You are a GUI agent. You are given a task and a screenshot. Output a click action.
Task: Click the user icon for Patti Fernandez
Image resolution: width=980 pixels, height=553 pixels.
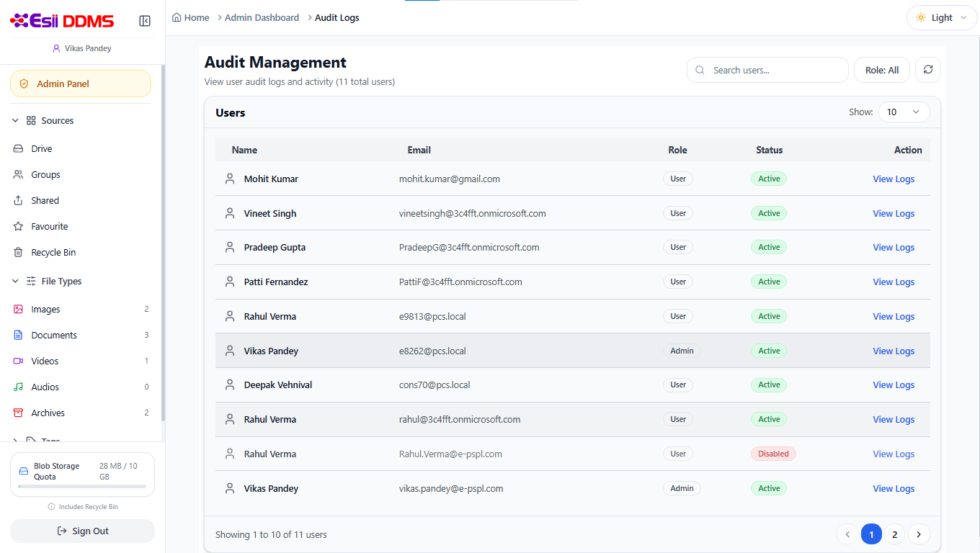pos(230,282)
